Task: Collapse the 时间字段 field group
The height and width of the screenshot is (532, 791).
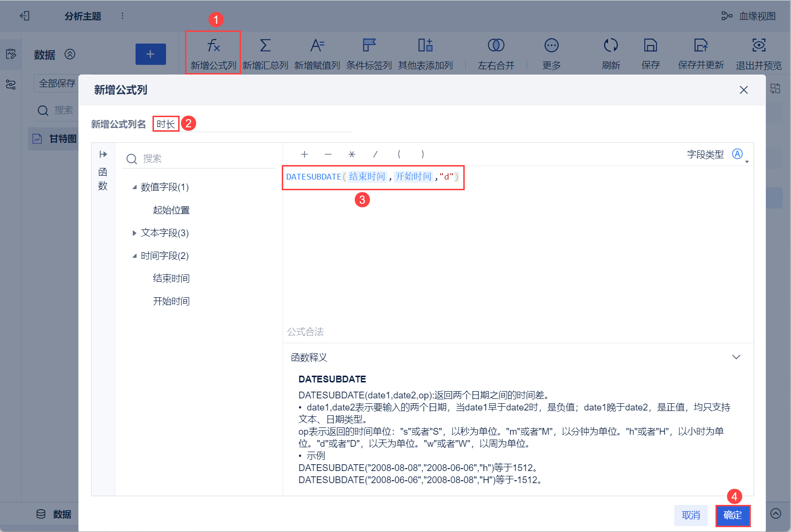Action: (x=135, y=256)
